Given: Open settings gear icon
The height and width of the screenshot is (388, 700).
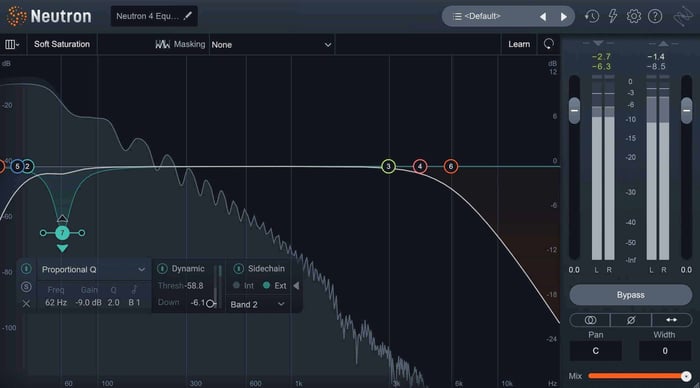Looking at the screenshot, I should pyautogui.click(x=633, y=17).
